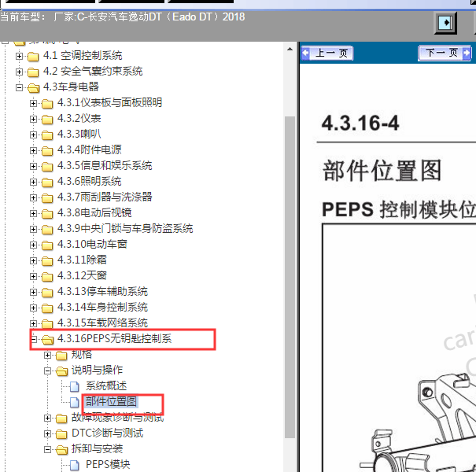Screen dimensions: 476x472
Task: Expand 故障现象诊断与测试 subfolder
Action: [x=48, y=419]
